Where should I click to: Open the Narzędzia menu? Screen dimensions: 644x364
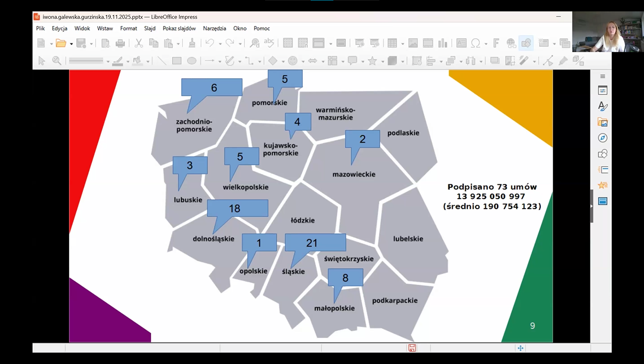point(215,28)
